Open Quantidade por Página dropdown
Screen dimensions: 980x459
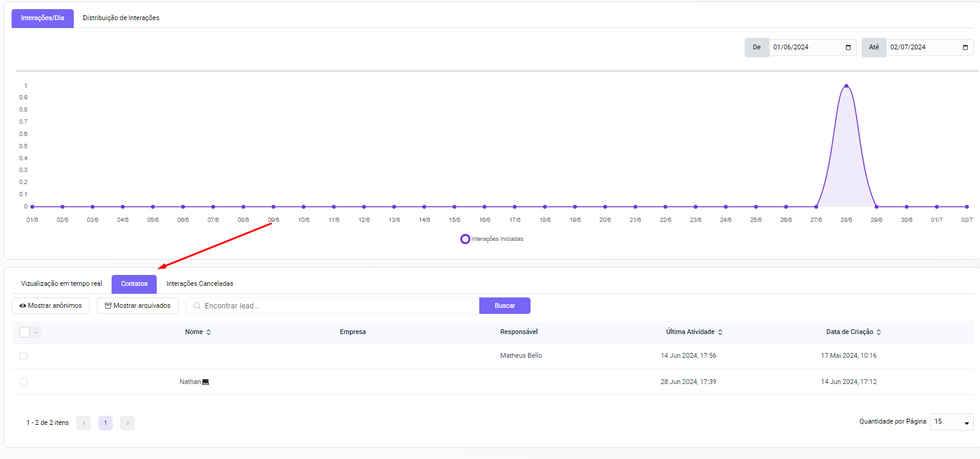(x=951, y=422)
